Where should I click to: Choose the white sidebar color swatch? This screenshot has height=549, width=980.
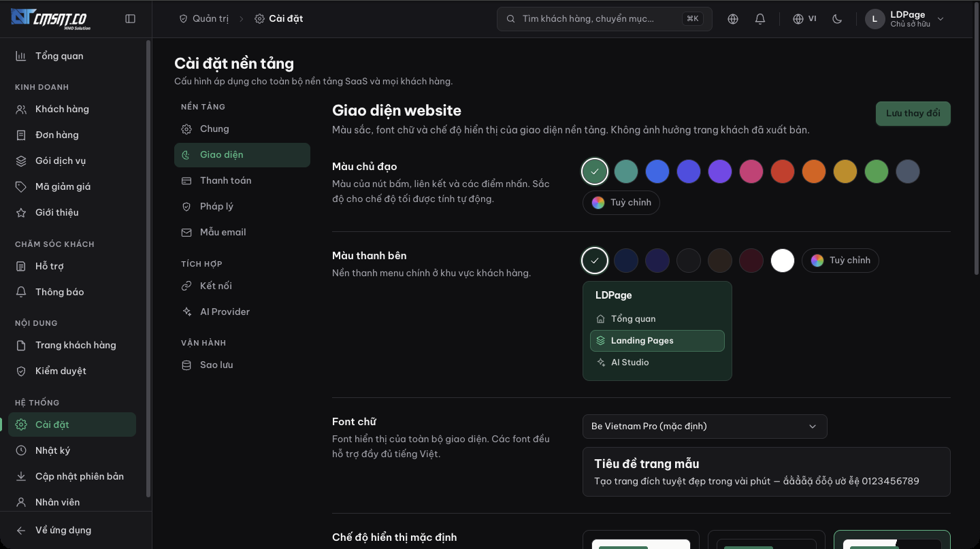[x=783, y=261]
